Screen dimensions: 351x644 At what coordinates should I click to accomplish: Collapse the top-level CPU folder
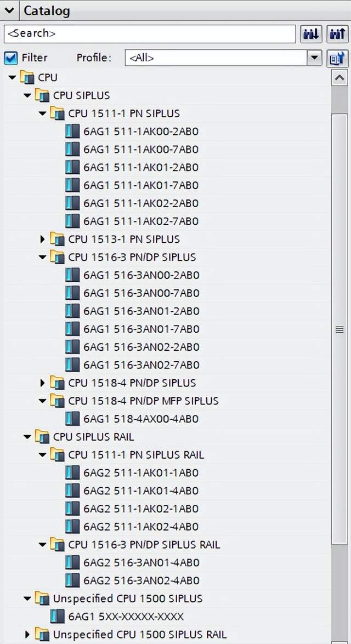[12, 78]
